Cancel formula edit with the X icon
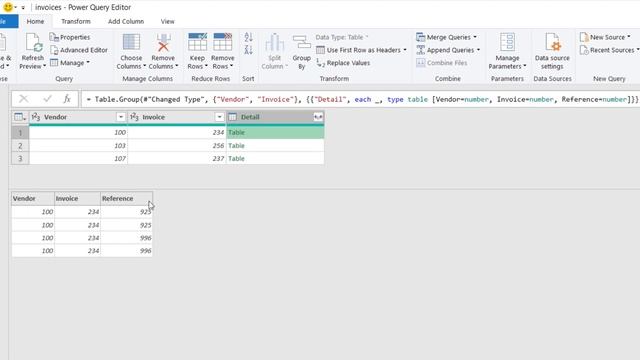 tap(24, 99)
